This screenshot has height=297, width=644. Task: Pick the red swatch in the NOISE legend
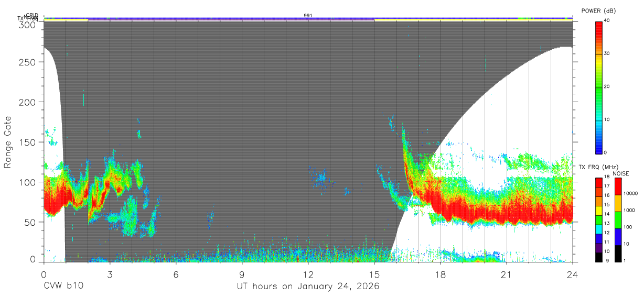(617, 185)
